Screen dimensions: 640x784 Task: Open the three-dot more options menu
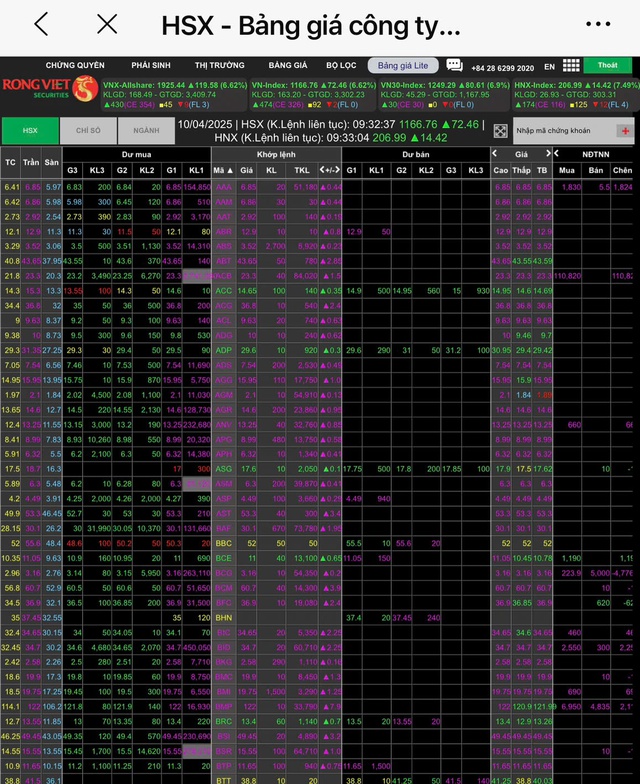click(x=598, y=24)
